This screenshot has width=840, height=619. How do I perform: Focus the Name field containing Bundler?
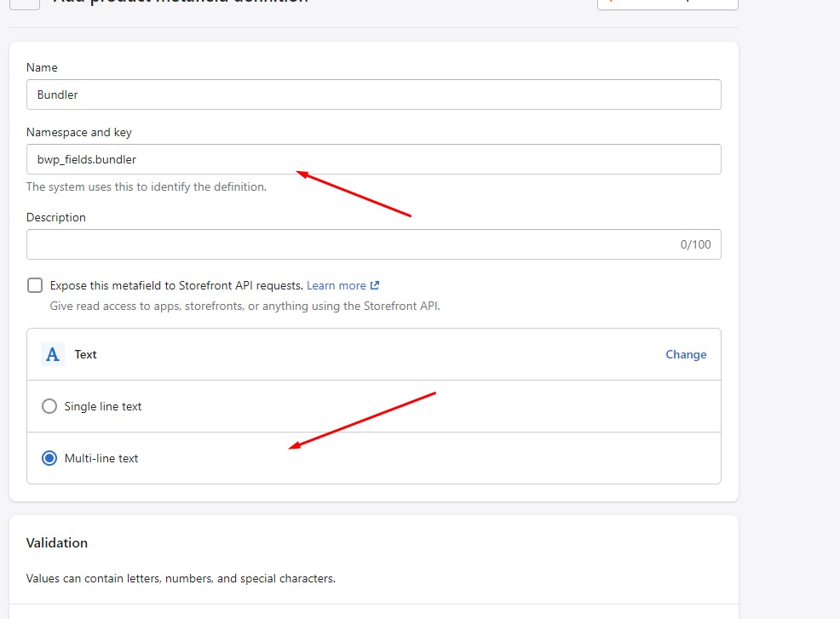point(373,95)
